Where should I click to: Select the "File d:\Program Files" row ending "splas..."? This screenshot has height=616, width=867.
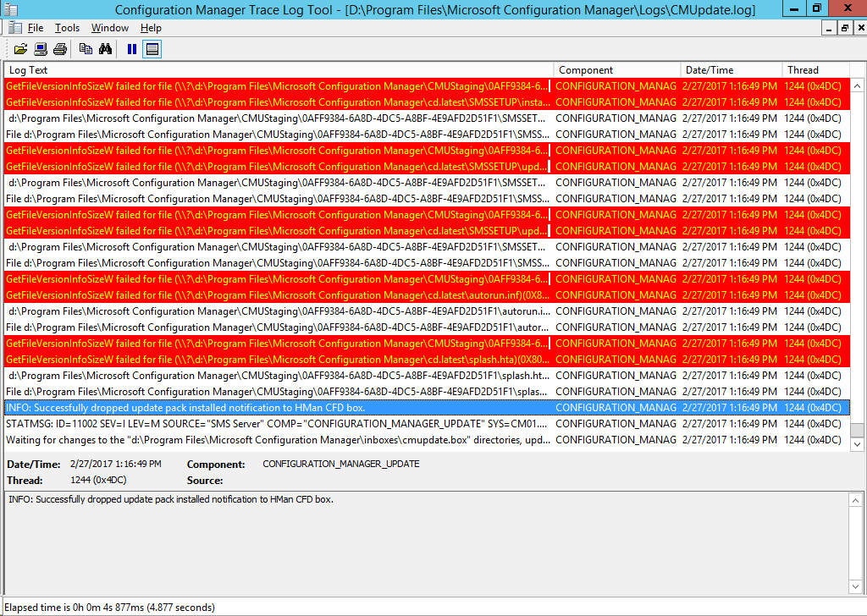tap(427, 391)
